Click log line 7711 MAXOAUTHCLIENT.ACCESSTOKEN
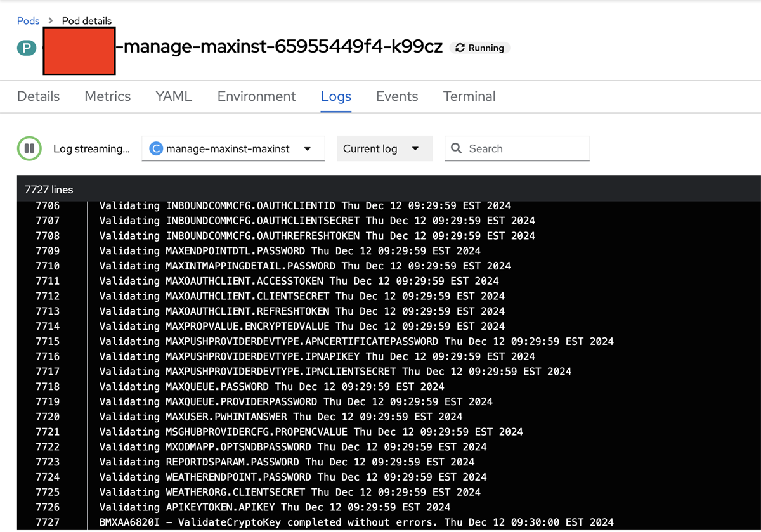The height and width of the screenshot is (532, 761). click(299, 281)
